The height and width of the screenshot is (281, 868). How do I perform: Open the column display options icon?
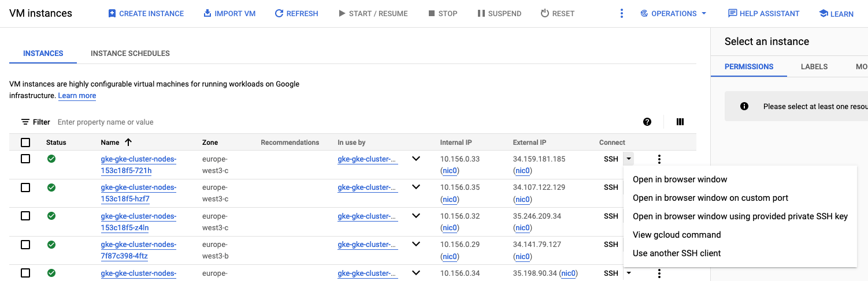click(x=680, y=122)
